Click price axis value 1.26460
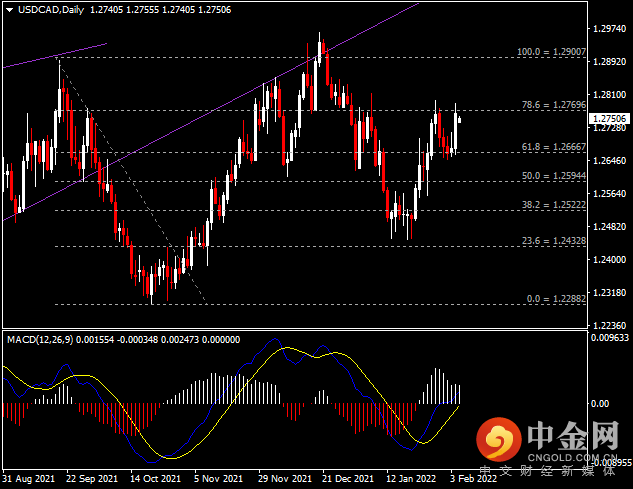The height and width of the screenshot is (489, 633). click(609, 161)
